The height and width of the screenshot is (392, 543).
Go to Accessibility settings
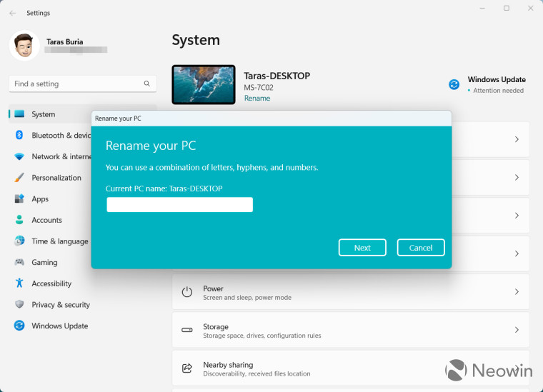(x=82, y=283)
